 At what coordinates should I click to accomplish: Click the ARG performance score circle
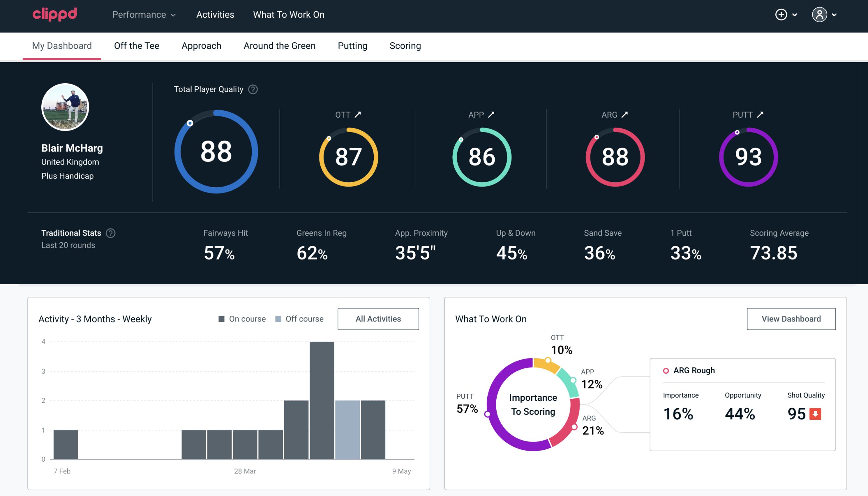point(615,156)
